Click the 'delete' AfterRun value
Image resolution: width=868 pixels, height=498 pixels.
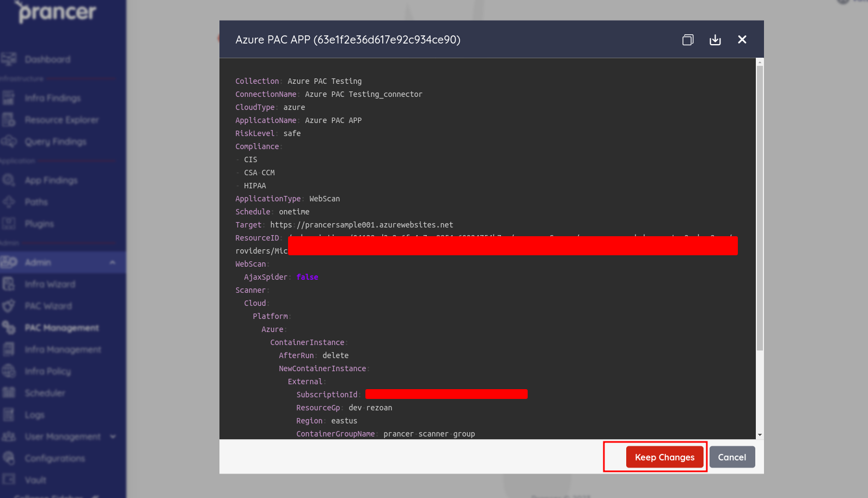(x=335, y=355)
